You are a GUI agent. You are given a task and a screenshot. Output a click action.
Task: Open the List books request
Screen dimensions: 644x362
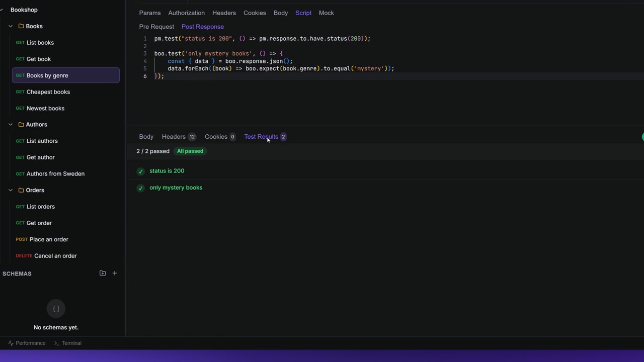click(66, 43)
